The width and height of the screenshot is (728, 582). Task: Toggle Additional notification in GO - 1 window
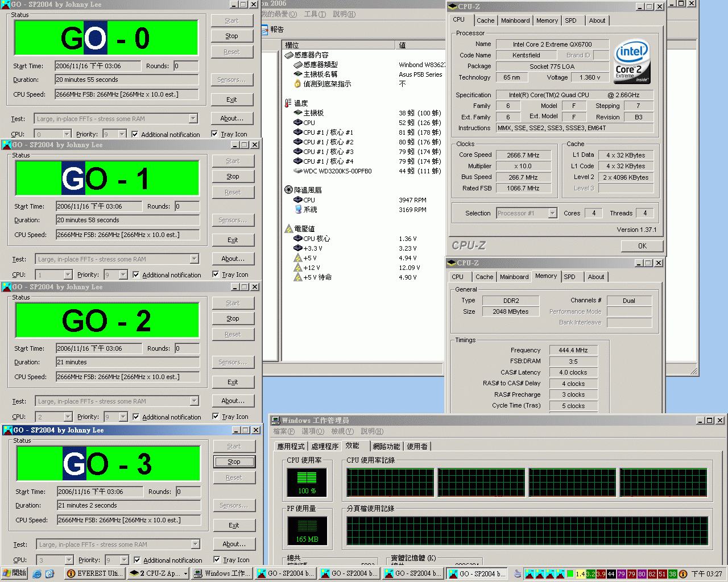136,275
